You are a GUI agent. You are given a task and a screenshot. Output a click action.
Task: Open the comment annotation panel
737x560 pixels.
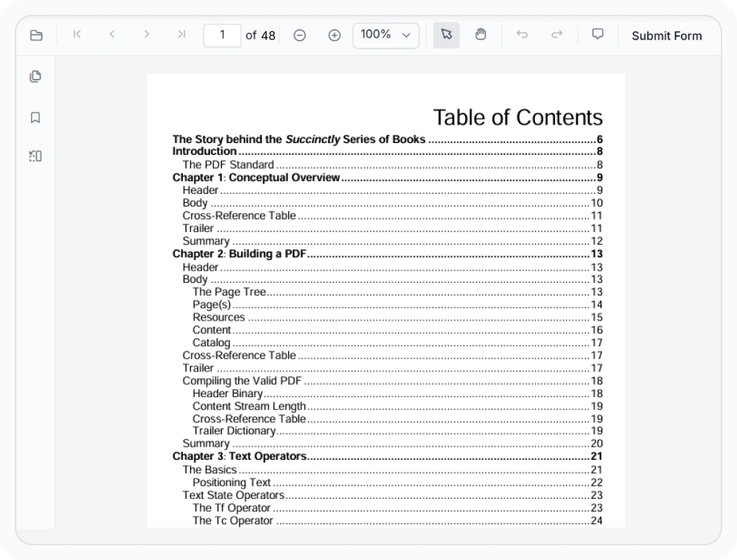click(598, 35)
